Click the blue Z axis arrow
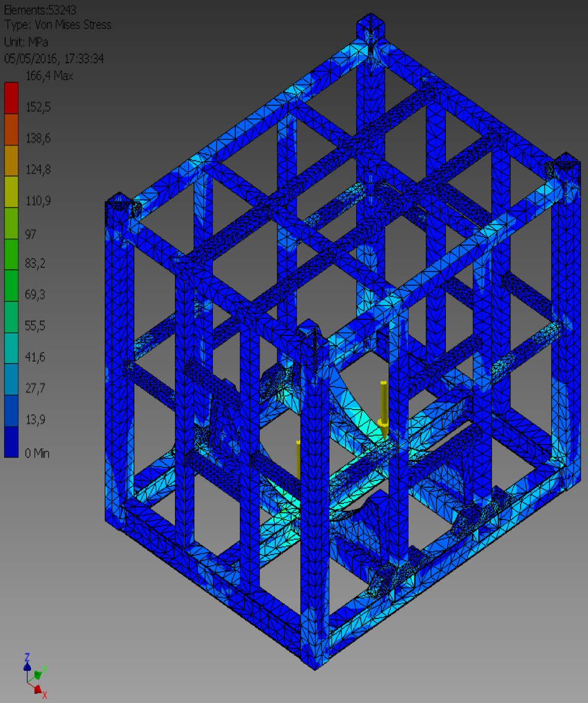Viewport: 588px width, 703px height. coord(26,664)
